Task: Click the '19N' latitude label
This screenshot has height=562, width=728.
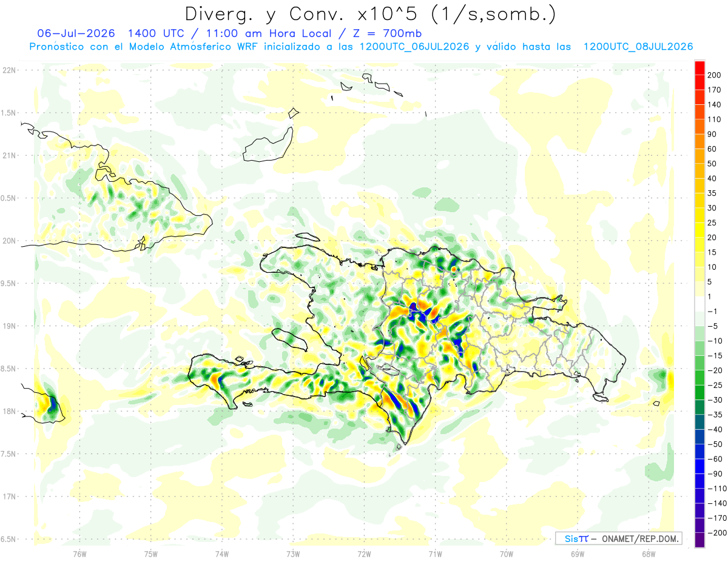Action: point(9,326)
